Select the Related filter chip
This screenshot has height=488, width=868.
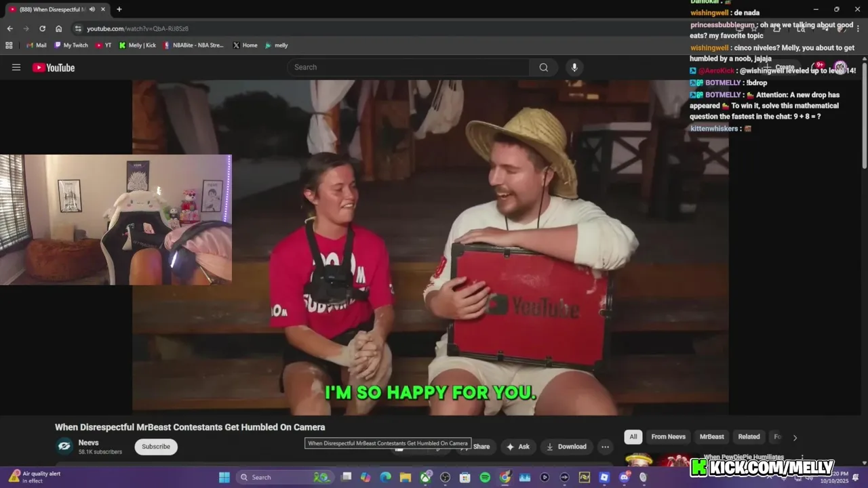tap(749, 436)
